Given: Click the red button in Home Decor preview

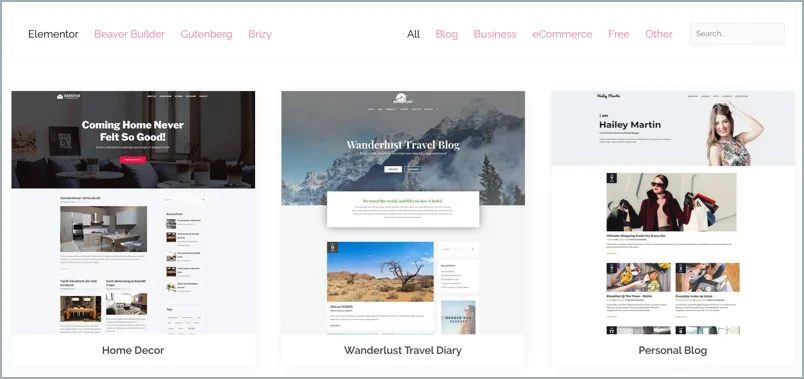Looking at the screenshot, I should (x=133, y=159).
